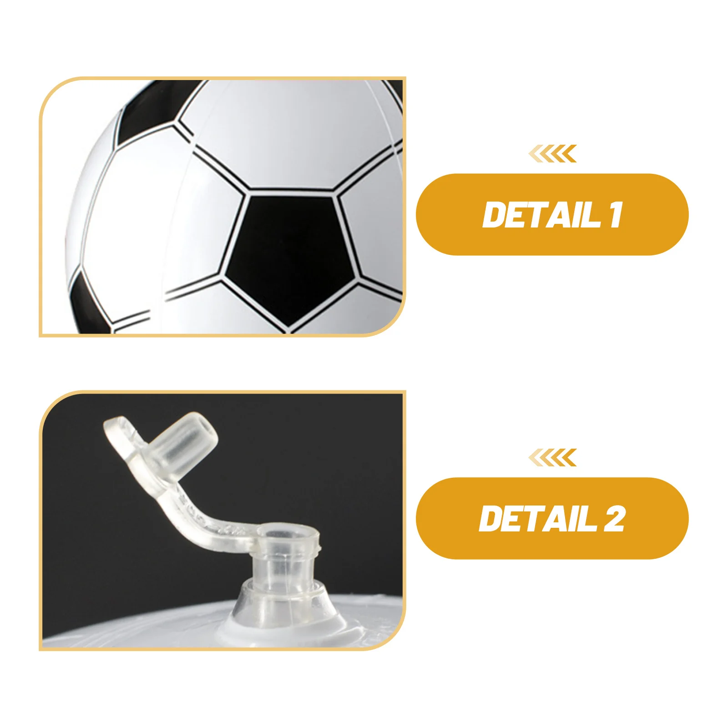
Task: Click the text "DETAIL 1"
Action: (x=552, y=215)
